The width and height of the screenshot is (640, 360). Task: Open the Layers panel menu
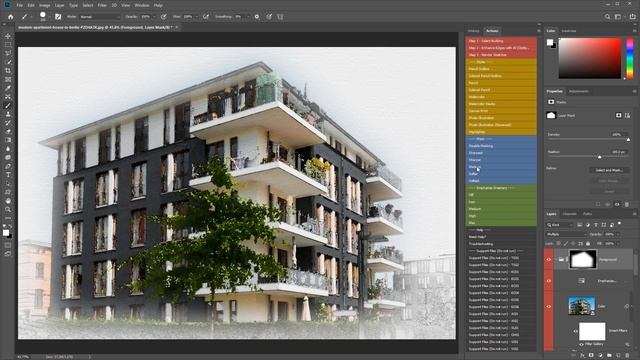pos(634,214)
